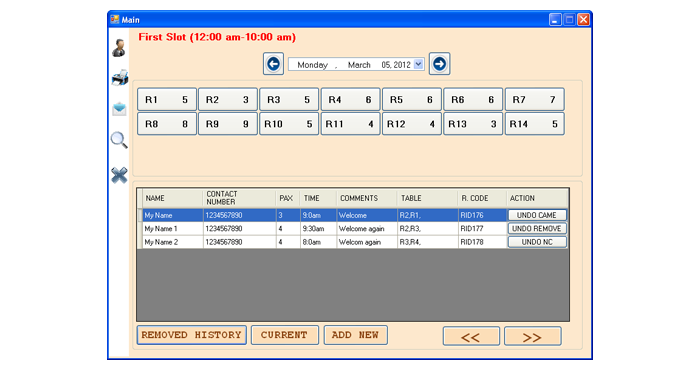Minimize the Main window
Image resolution: width=700 pixels, height=371 pixels.
click(x=555, y=20)
